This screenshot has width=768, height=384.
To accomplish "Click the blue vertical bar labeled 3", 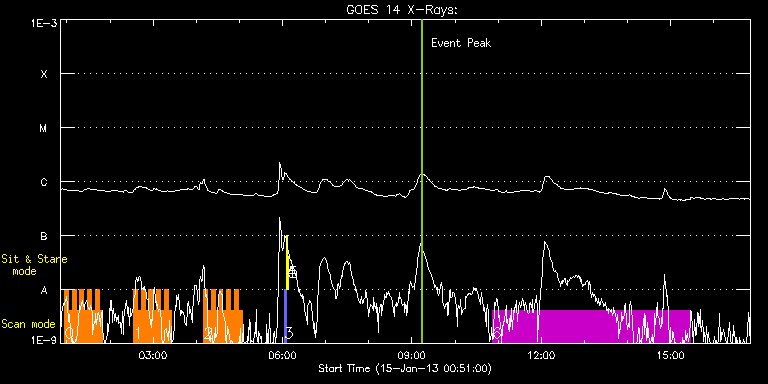I will 285,316.
